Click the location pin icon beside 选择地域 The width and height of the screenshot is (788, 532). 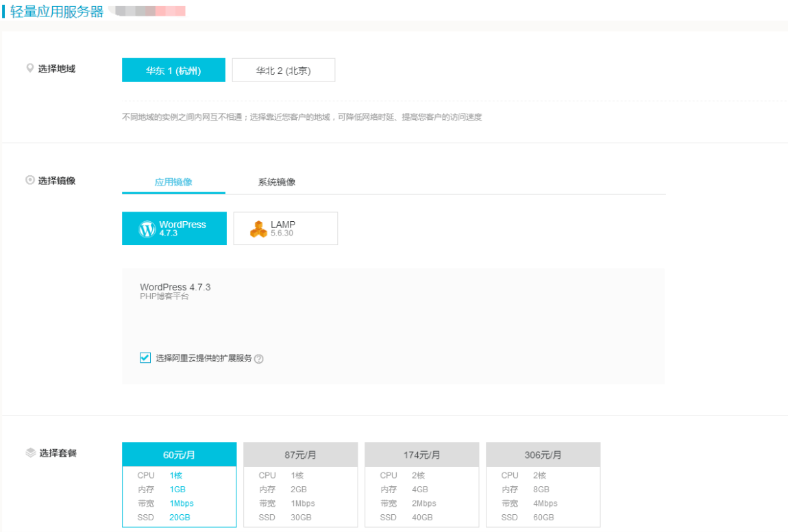pos(30,68)
